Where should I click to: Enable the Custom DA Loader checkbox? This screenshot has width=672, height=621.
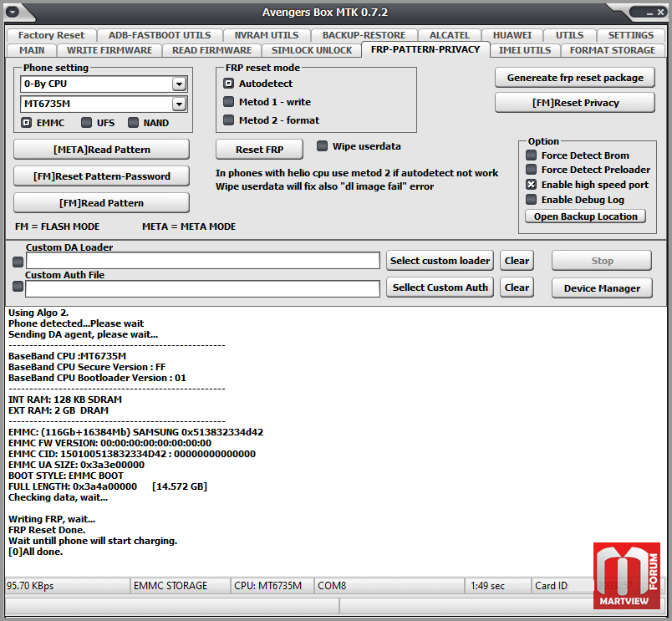(x=18, y=262)
